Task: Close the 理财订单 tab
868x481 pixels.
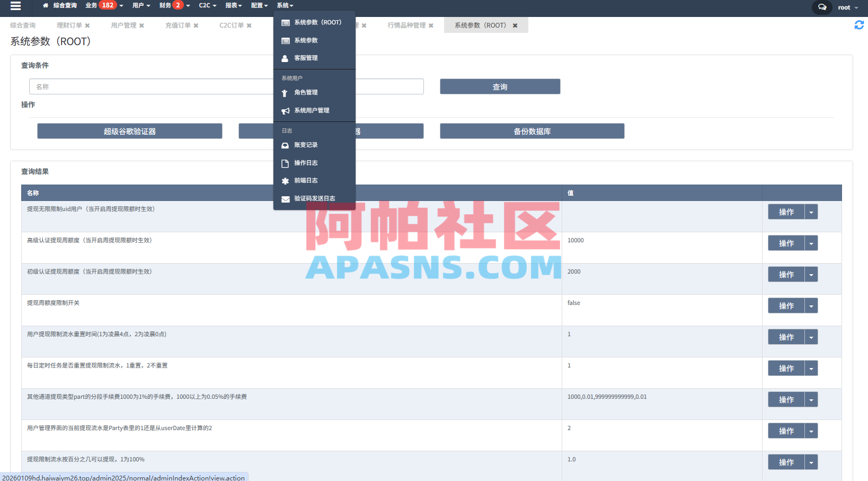Action: point(87,25)
